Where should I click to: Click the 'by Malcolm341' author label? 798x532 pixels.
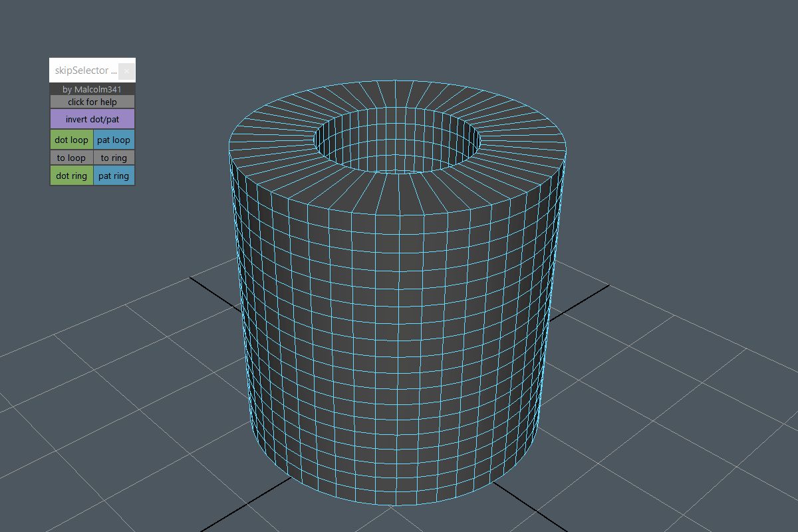(92, 88)
